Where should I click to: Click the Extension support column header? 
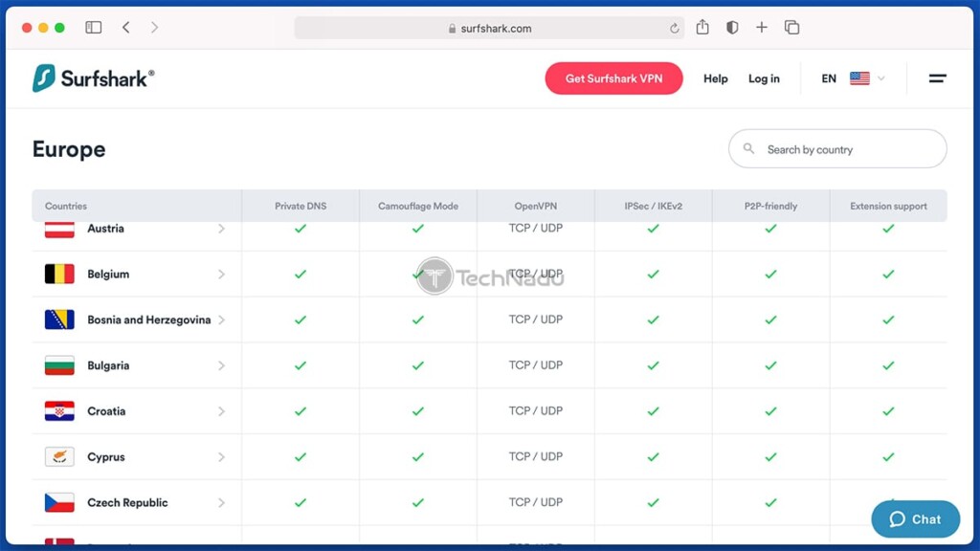click(x=888, y=207)
